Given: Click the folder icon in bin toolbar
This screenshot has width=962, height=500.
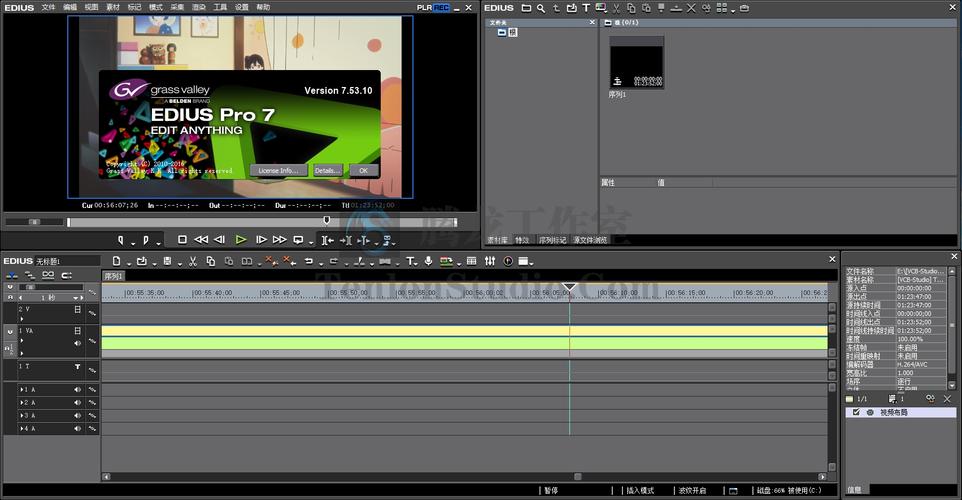Looking at the screenshot, I should pos(526,8).
